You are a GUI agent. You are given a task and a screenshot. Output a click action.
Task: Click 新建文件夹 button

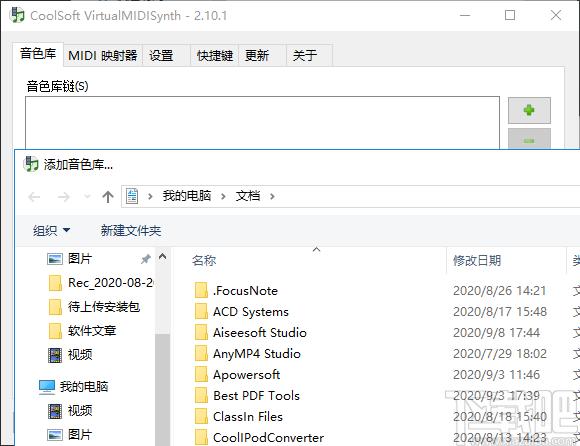click(x=131, y=231)
